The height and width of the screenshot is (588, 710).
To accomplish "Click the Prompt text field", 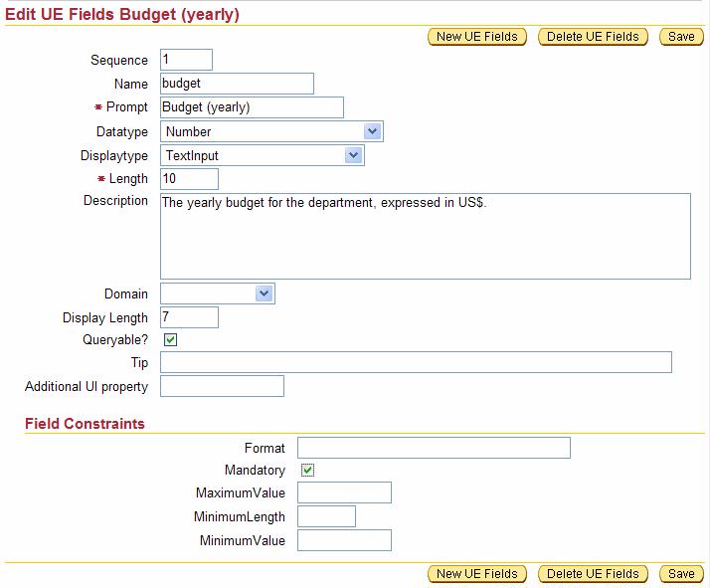I will coord(252,107).
